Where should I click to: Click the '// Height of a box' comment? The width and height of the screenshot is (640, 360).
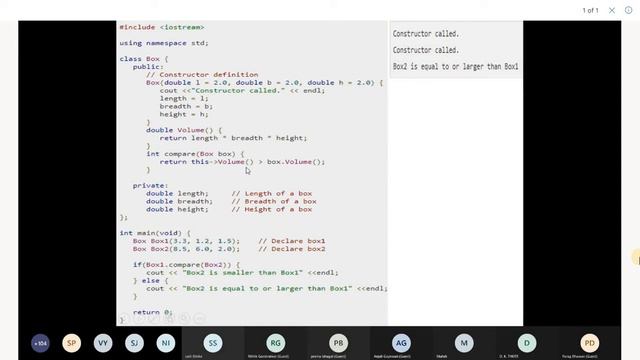point(272,209)
